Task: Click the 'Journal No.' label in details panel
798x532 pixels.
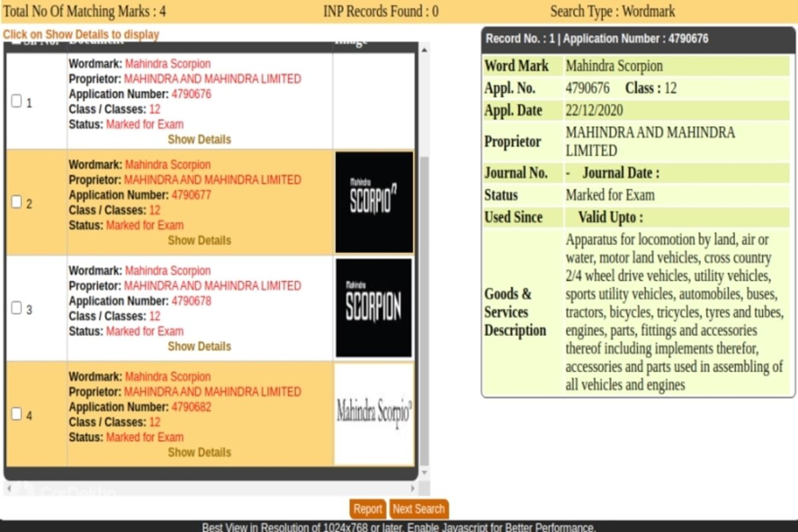Action: pos(516,173)
